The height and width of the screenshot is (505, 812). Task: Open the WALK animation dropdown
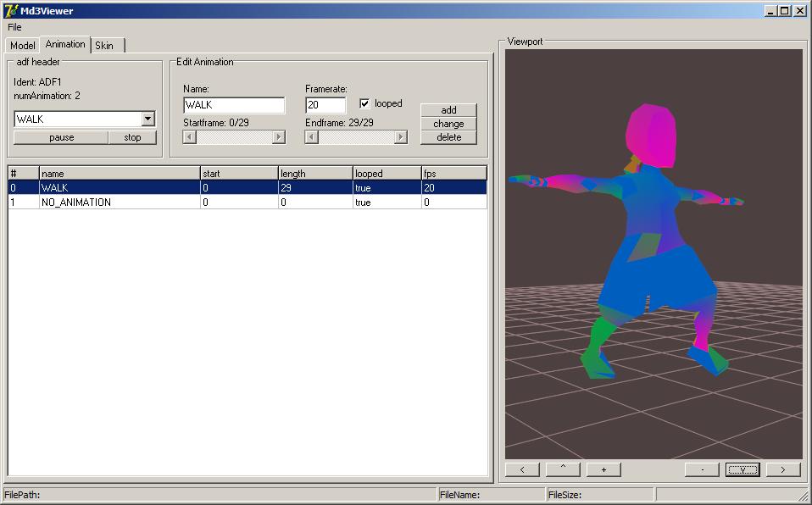click(148, 119)
